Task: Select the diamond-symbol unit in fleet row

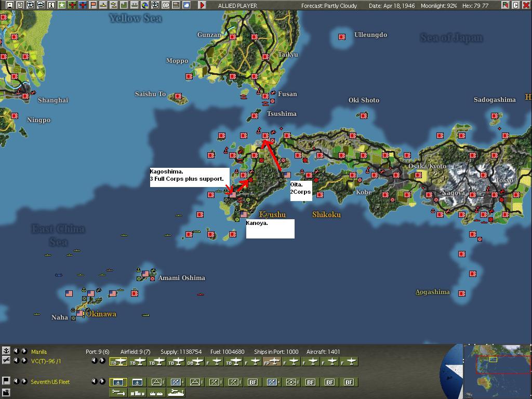Action: coord(291,382)
